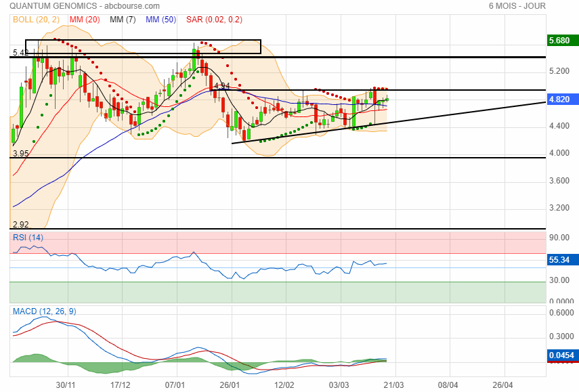Screen dimensions: 579x392
Task: Select the "RSI (14)" indicator label
Action: (28, 238)
